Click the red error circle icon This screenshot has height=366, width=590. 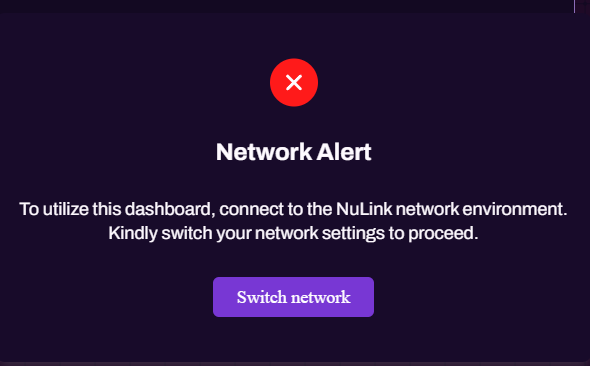click(294, 82)
